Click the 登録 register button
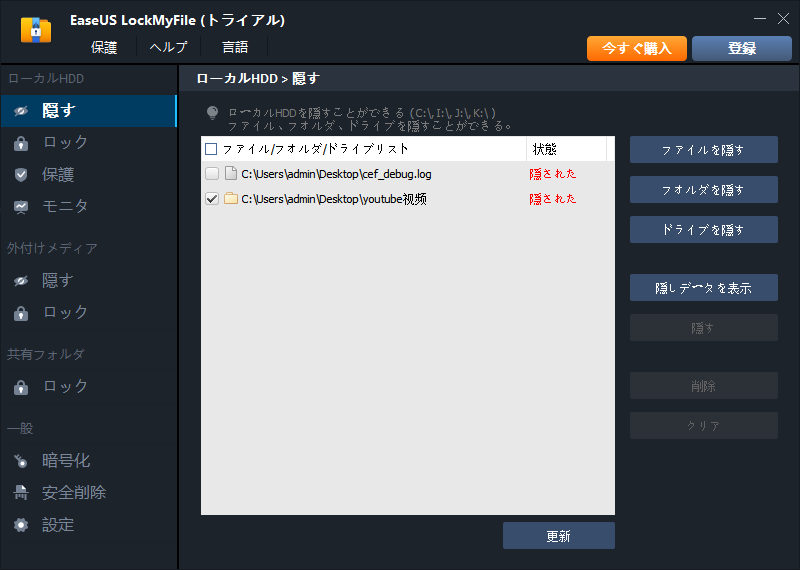Screen dimensions: 800x570 742,48
